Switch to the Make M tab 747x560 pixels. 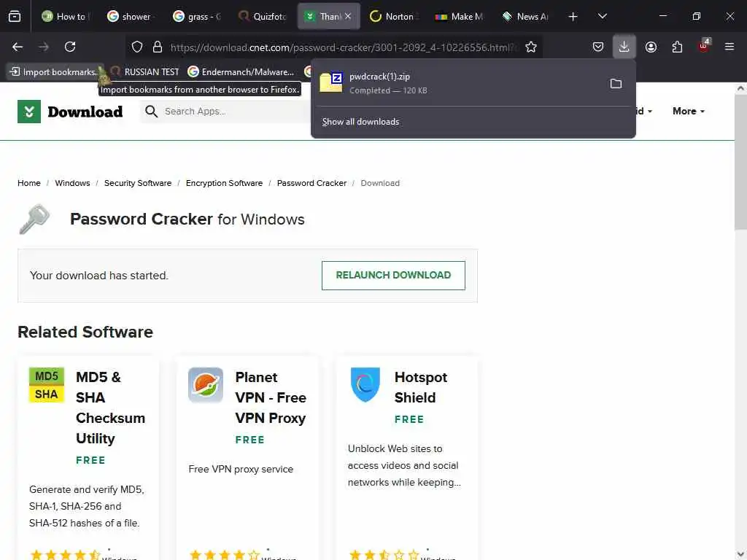click(x=460, y=16)
